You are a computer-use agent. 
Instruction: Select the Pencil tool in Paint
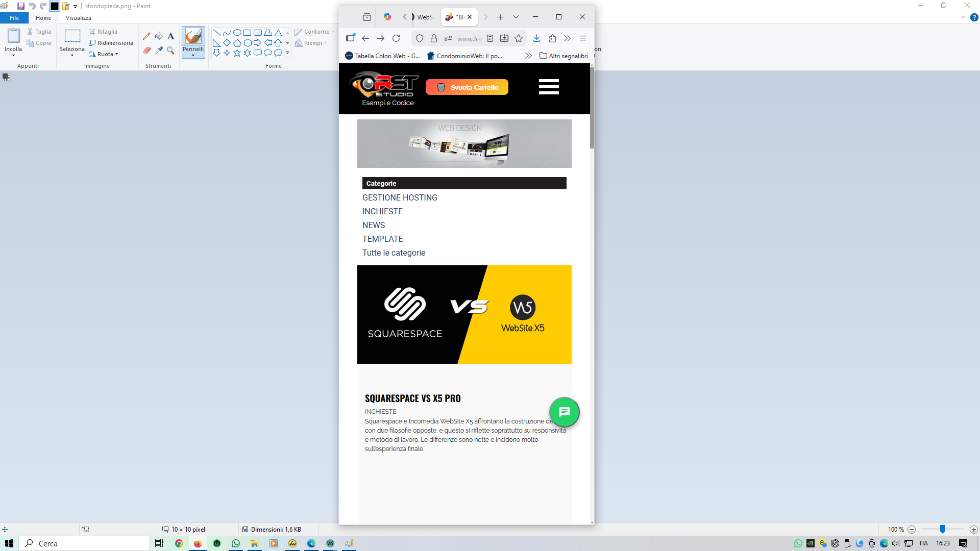[x=146, y=36]
